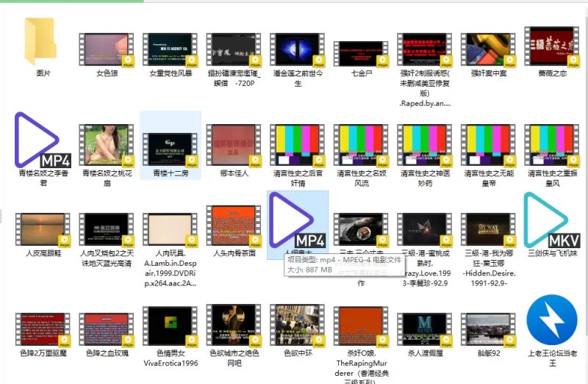
Task: Click the -720P video file thumbnail
Action: [x=234, y=50]
